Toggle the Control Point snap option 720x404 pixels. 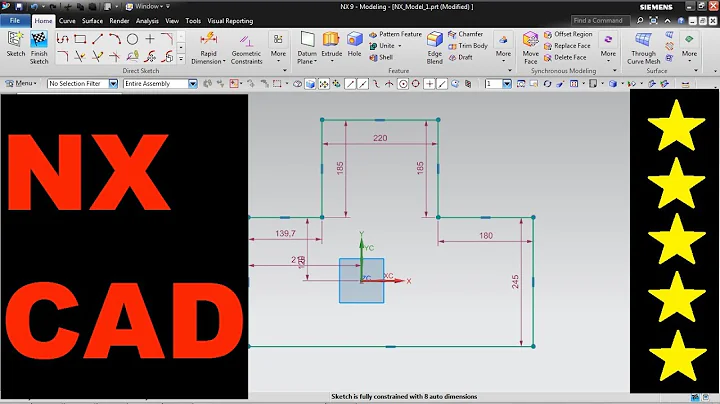(376, 84)
